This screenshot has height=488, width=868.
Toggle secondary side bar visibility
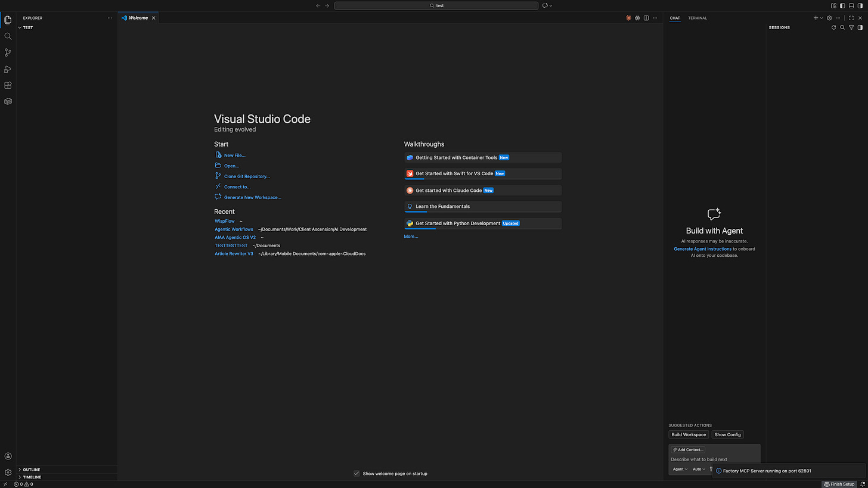point(860,5)
